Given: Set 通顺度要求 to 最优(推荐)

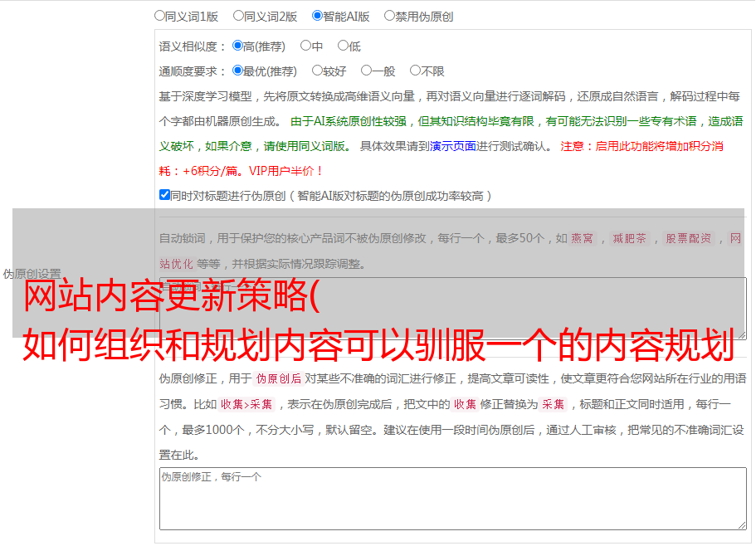Looking at the screenshot, I should [x=237, y=71].
